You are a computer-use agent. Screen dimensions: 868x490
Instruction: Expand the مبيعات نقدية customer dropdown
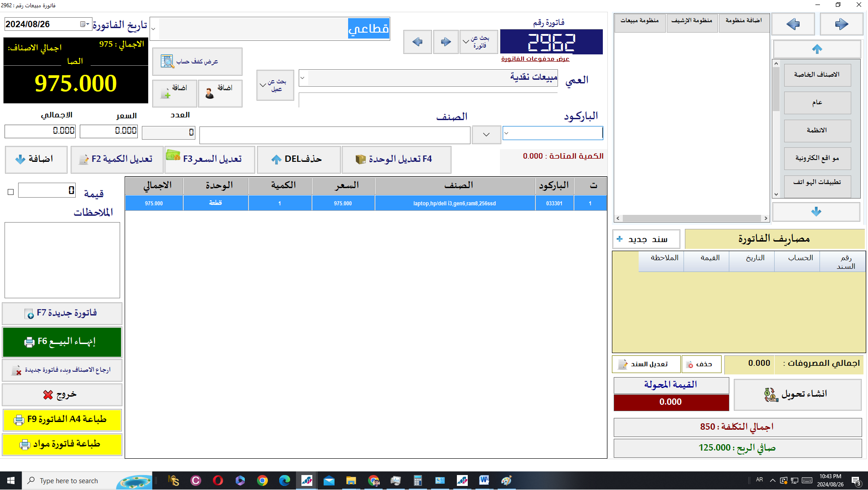tap(303, 78)
